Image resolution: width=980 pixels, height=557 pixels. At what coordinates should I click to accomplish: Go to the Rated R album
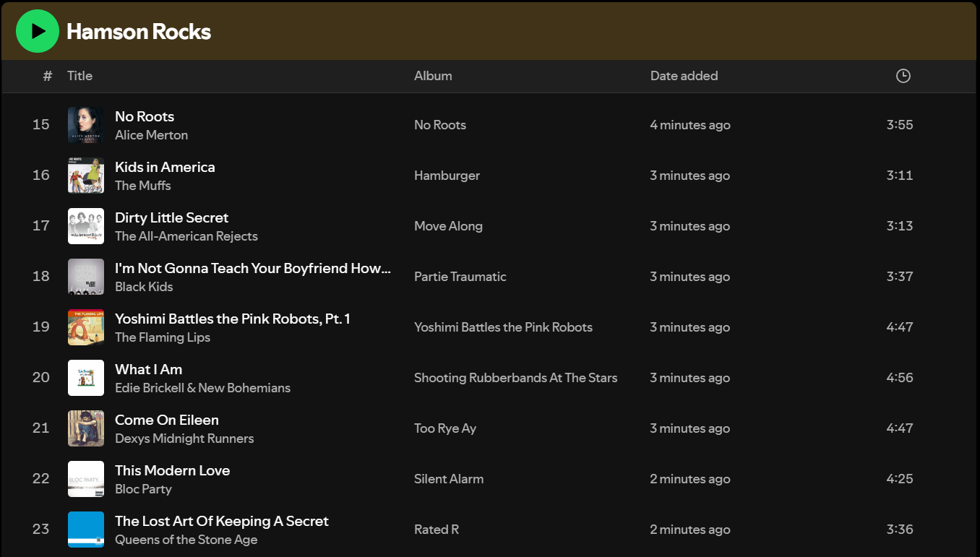point(437,530)
